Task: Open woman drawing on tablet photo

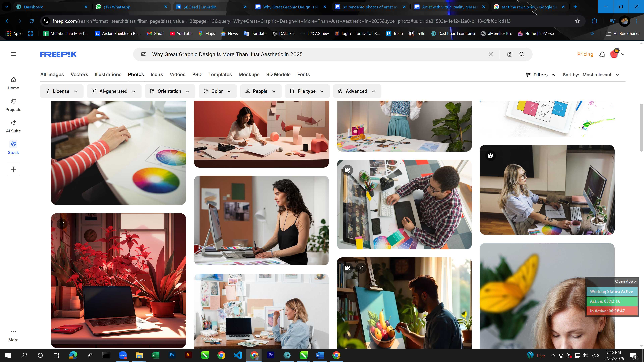Action: pyautogui.click(x=261, y=220)
